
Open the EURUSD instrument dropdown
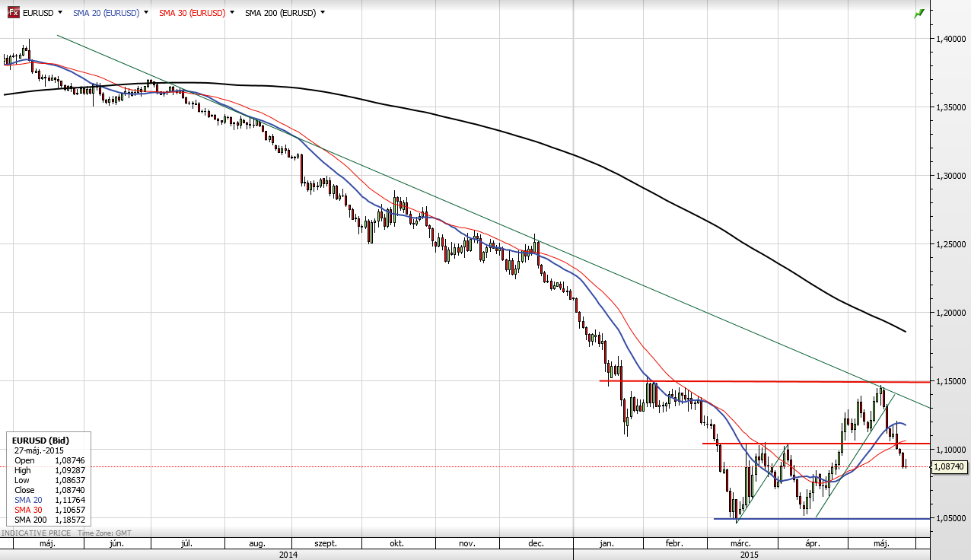coord(60,13)
